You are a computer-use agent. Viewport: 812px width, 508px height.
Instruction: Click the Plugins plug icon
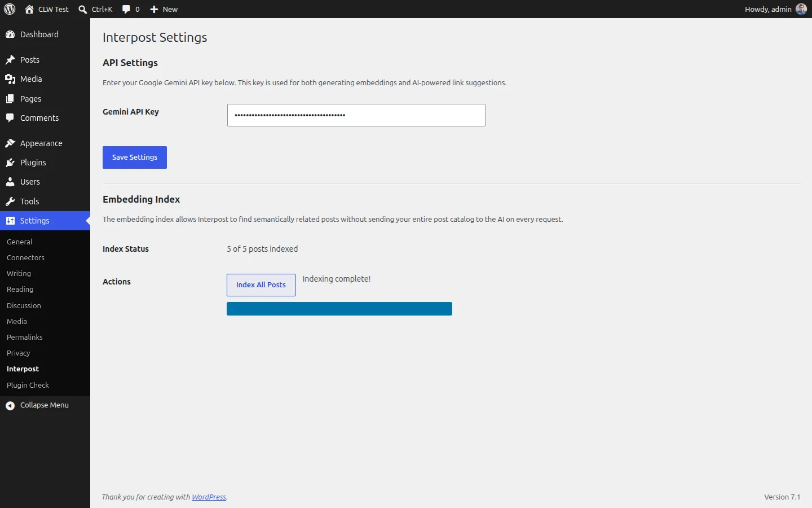[x=10, y=163]
